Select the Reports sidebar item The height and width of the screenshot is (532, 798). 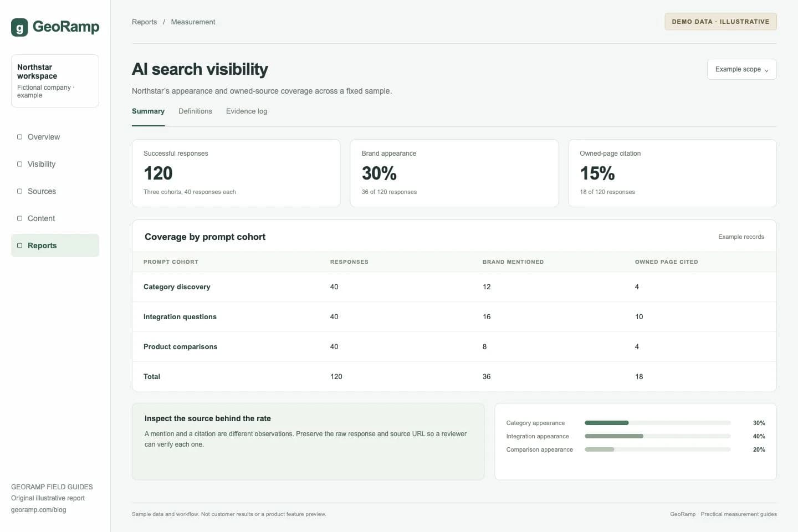(x=55, y=245)
